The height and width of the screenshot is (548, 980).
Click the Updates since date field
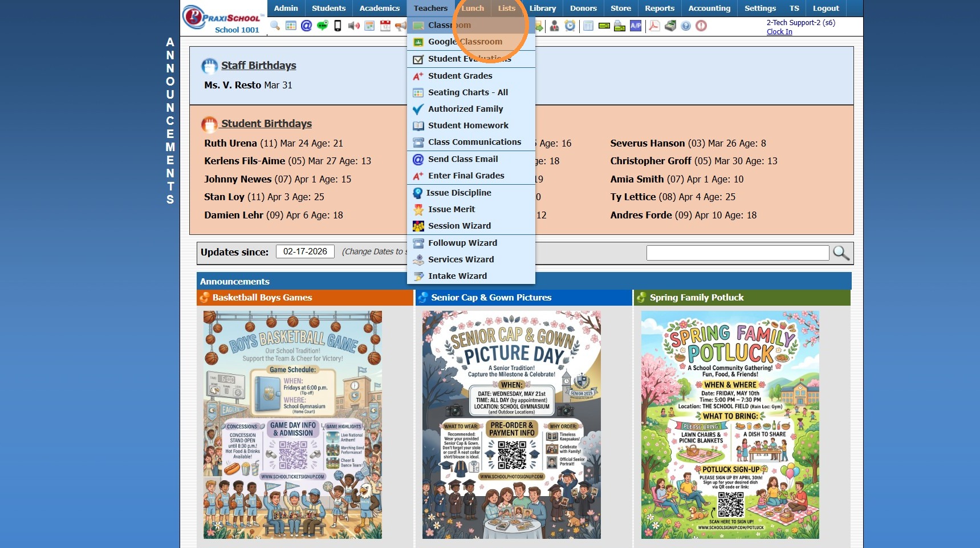[x=305, y=251]
